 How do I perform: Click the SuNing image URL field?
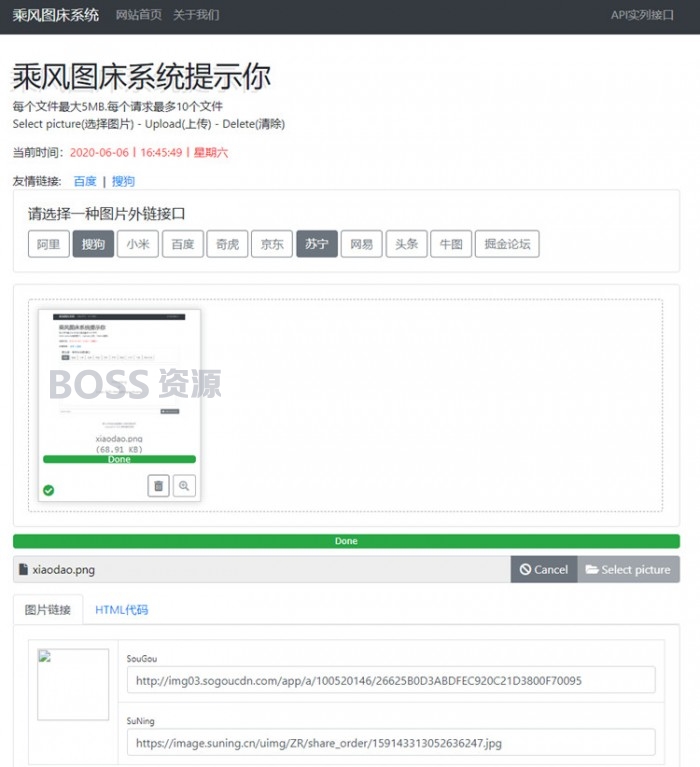point(391,743)
